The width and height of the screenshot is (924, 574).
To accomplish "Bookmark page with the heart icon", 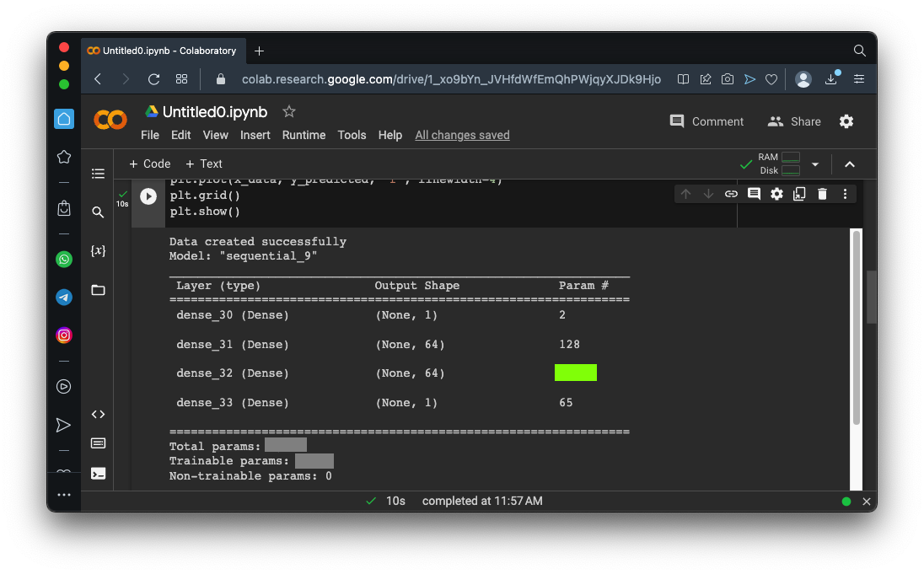I will pyautogui.click(x=771, y=79).
